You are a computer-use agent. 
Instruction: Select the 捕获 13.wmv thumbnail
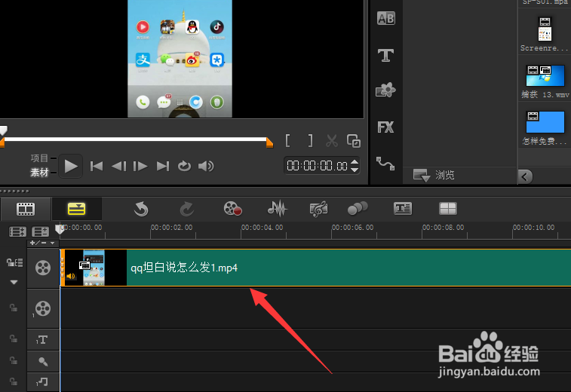point(545,75)
